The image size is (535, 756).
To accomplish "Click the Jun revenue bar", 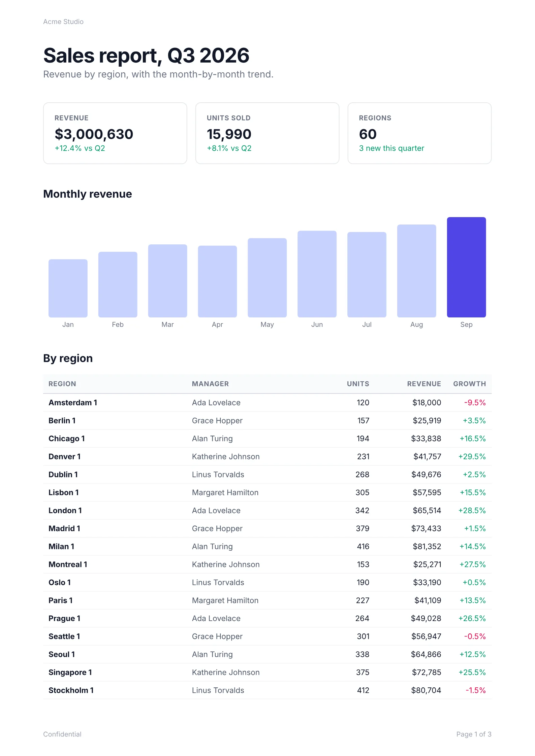I will (x=317, y=274).
